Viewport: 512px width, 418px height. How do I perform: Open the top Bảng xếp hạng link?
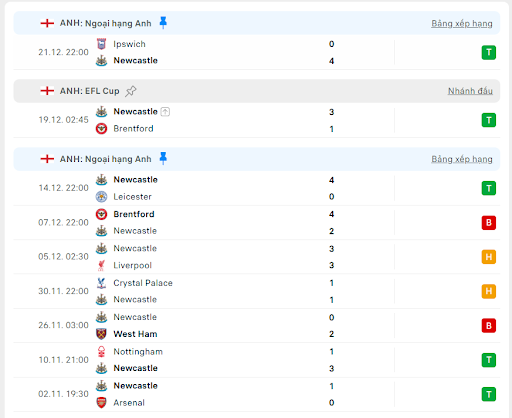462,23
